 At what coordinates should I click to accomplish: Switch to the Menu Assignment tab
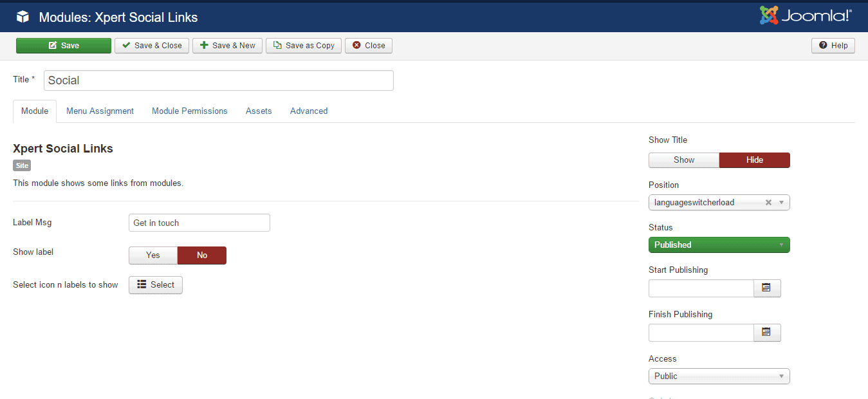click(x=100, y=111)
